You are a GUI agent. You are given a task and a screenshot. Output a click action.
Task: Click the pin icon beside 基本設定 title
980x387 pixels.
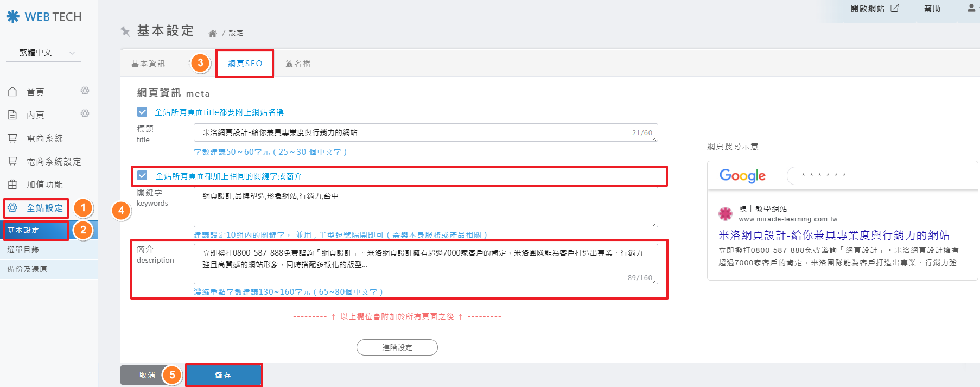pos(125,31)
